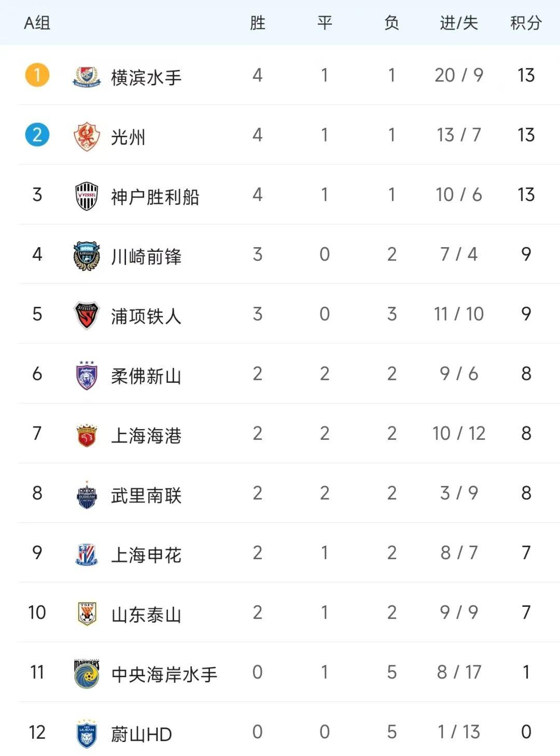The height and width of the screenshot is (756, 560).
Task: Click the Johor Darul Ta'zim (柔佛新山) crest
Action: pos(87,375)
